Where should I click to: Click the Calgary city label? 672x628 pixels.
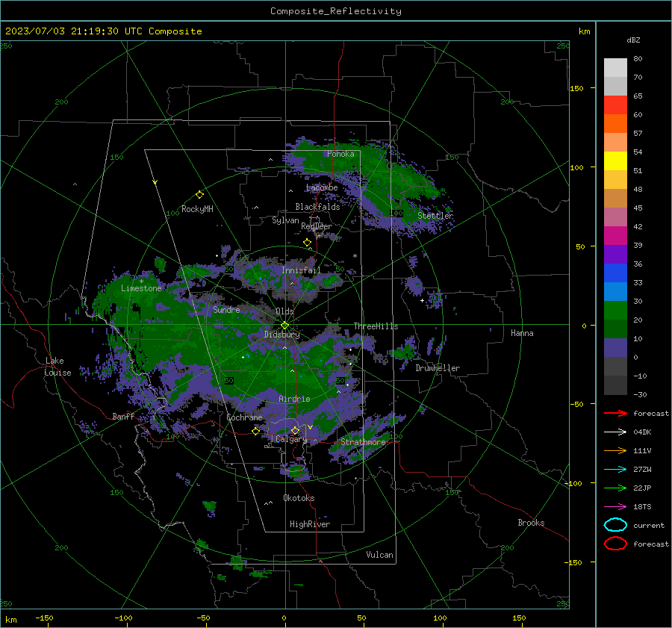pyautogui.click(x=291, y=439)
